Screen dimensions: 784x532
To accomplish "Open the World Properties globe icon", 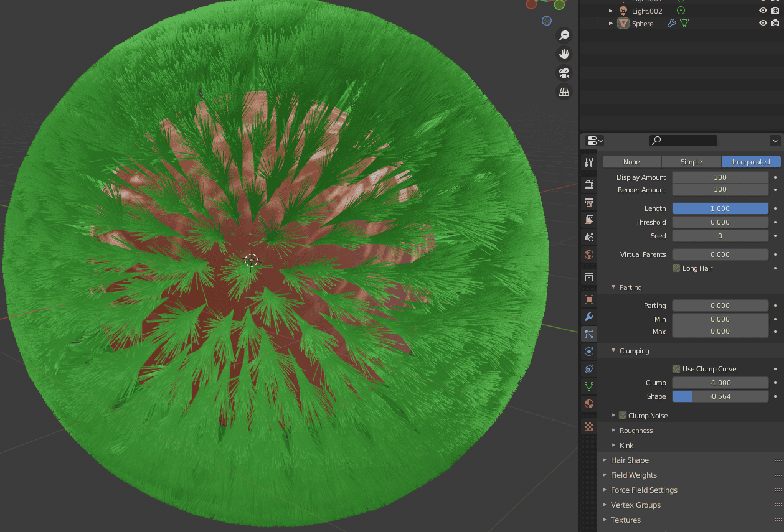I will (x=588, y=254).
